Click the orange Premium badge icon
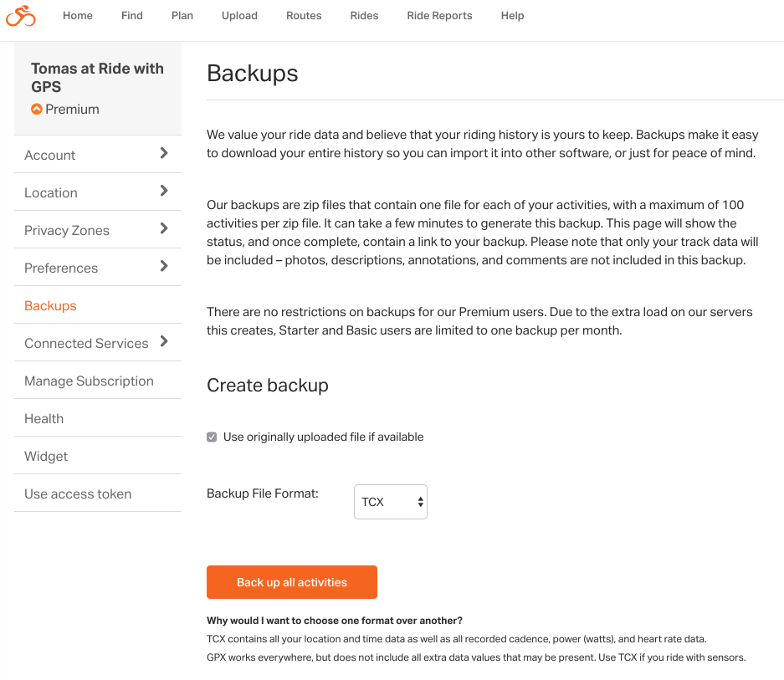Image resolution: width=784 pixels, height=680 pixels. (x=37, y=109)
